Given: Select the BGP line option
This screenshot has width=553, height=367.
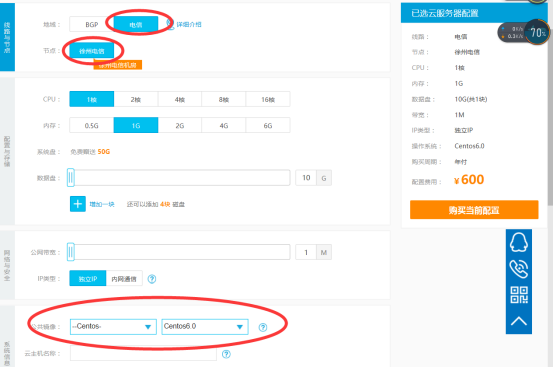Looking at the screenshot, I should click(91, 24).
